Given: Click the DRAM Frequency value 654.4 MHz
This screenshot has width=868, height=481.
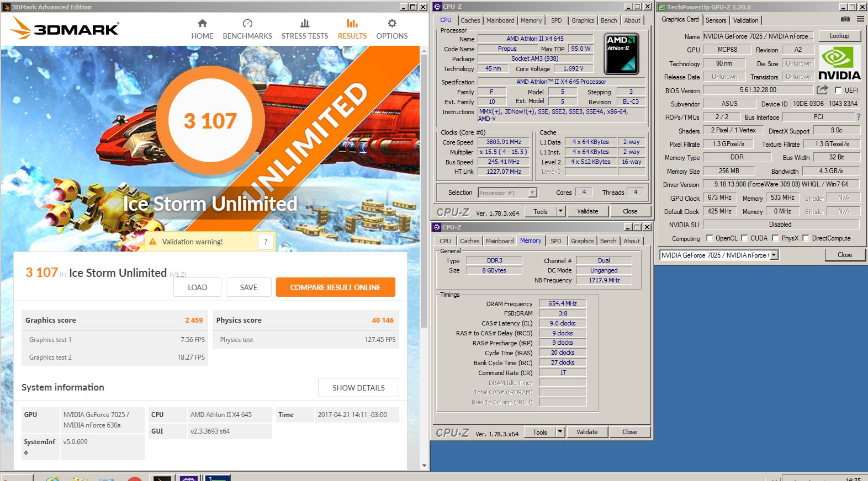Looking at the screenshot, I should 563,303.
